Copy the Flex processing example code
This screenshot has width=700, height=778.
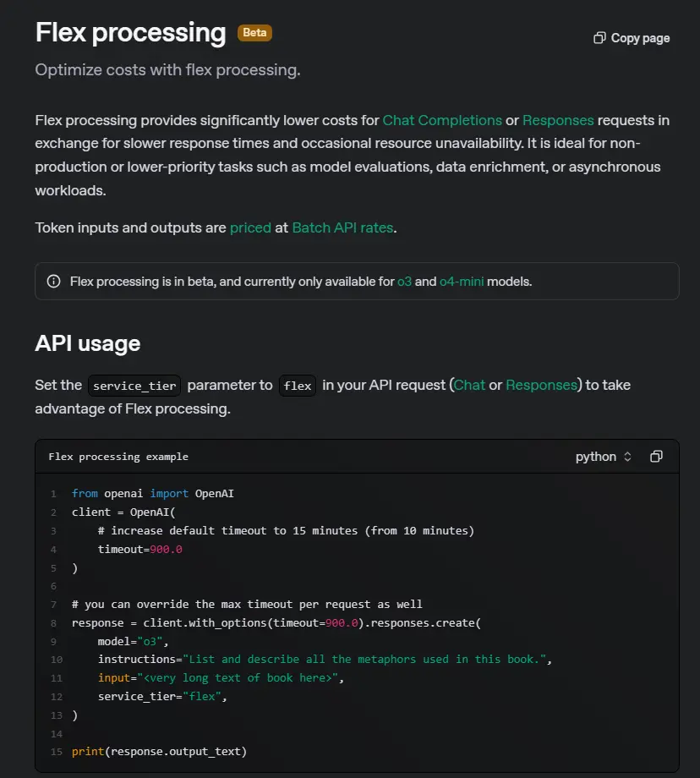656,457
